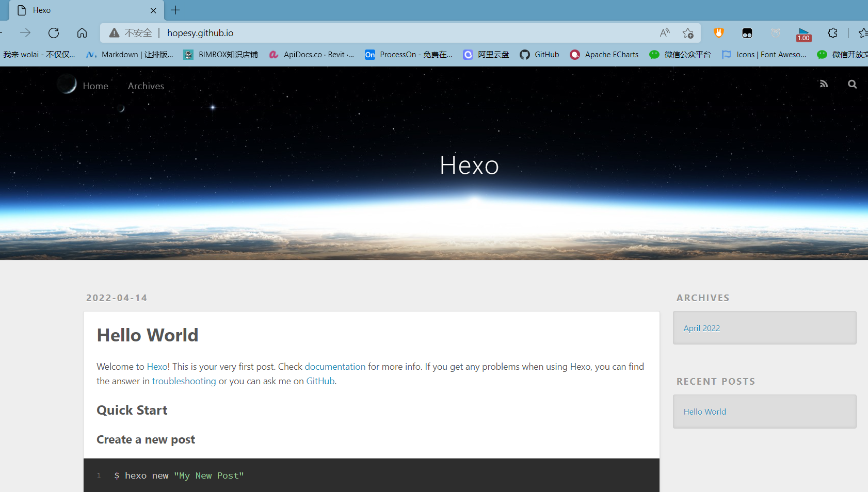
Task: Open the 微信开放 bookmark
Action: [842, 55]
